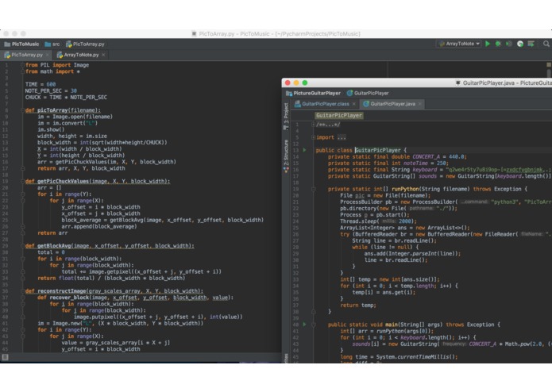Click the round profiler icon in PyCharm toolbar
The width and height of the screenshot is (552, 392).
[520, 44]
